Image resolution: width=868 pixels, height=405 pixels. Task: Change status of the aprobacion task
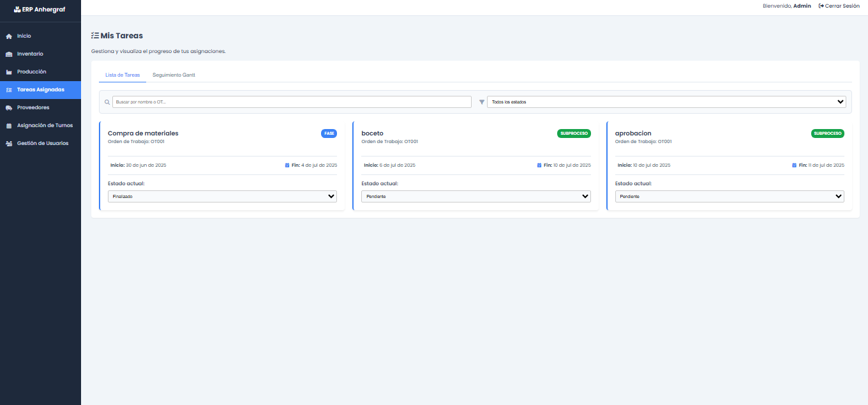pos(730,197)
